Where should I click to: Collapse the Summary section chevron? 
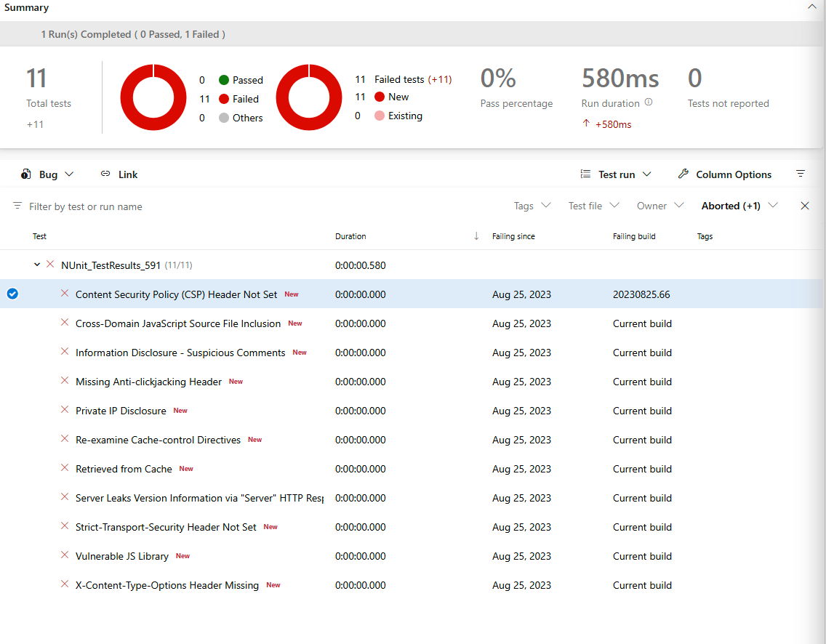811,7
